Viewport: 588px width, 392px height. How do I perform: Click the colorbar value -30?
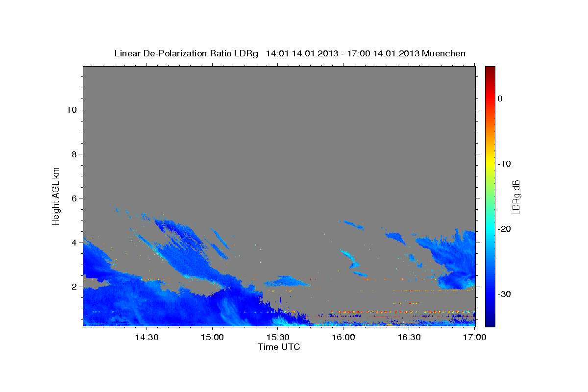click(504, 294)
